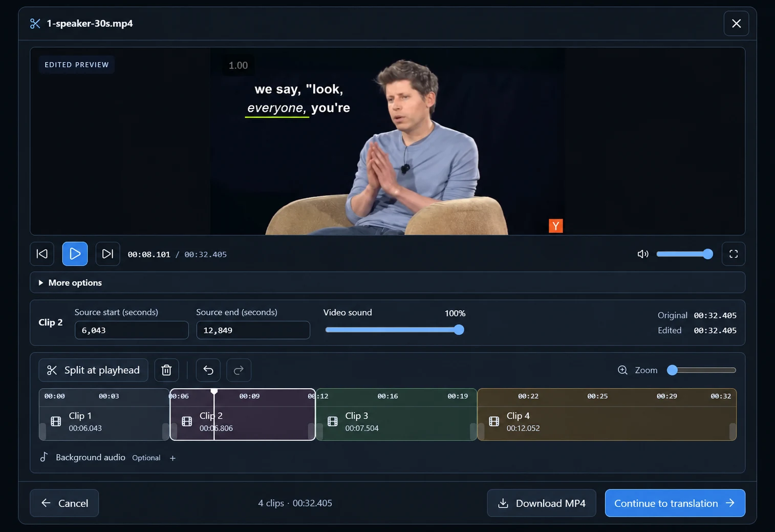The image size is (775, 532).
Task: Click the Source end seconds field
Action: (253, 330)
